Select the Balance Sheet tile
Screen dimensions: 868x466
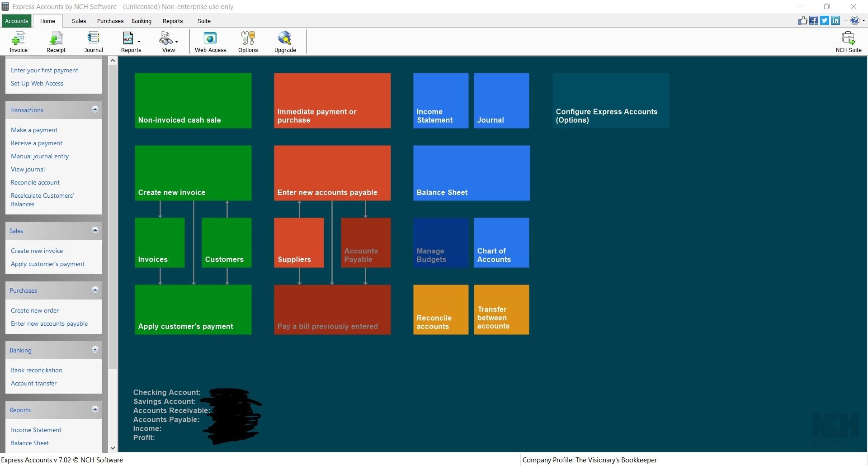pyautogui.click(x=472, y=173)
